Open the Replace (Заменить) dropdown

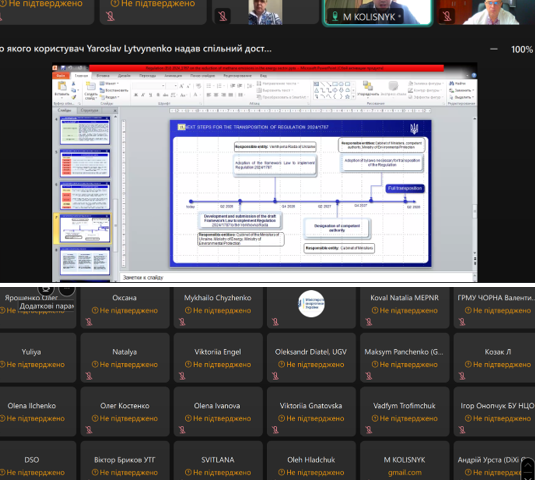pyautogui.click(x=461, y=90)
